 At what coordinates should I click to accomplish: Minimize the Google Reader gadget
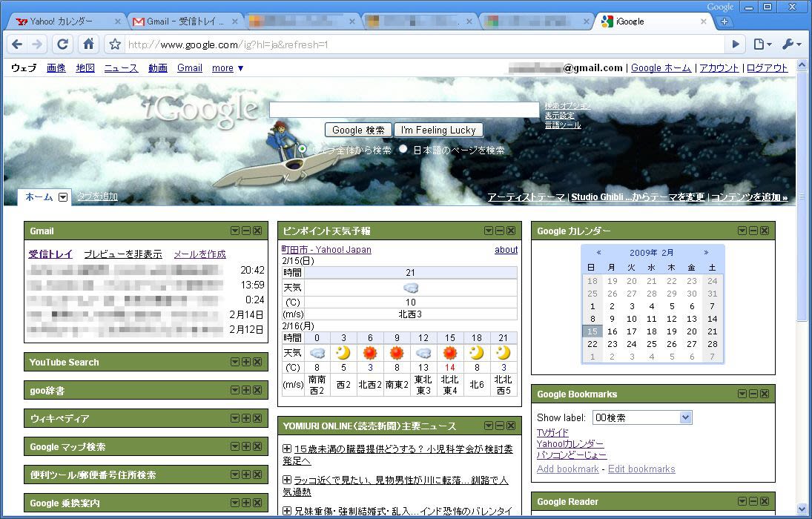point(753,501)
